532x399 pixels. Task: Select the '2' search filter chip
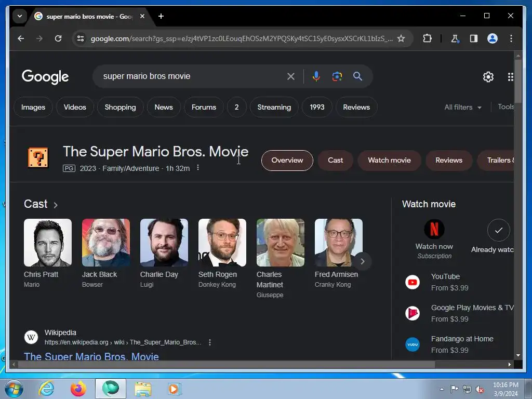tap(237, 107)
